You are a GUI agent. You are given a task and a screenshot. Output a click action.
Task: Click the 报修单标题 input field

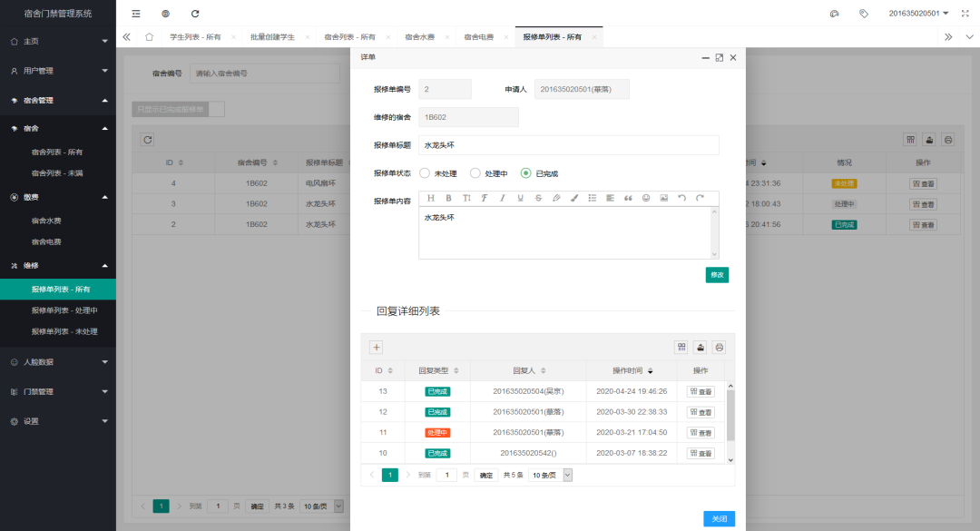569,145
